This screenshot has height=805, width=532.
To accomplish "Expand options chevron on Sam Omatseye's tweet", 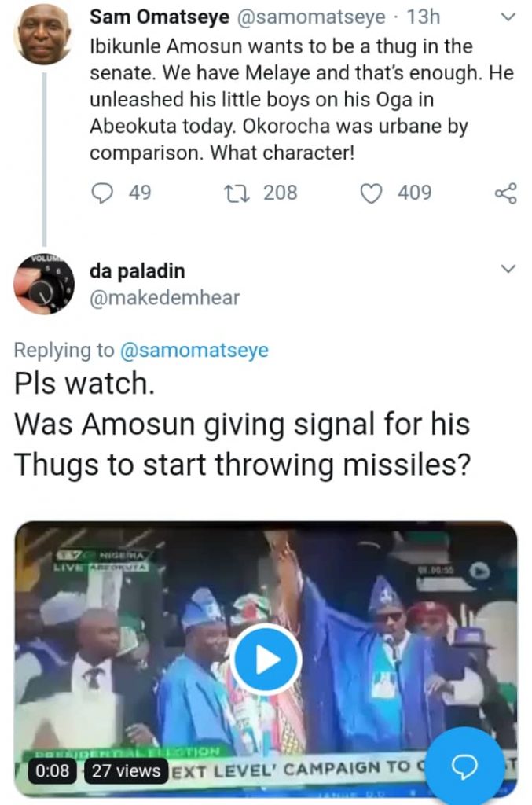I will 508,17.
